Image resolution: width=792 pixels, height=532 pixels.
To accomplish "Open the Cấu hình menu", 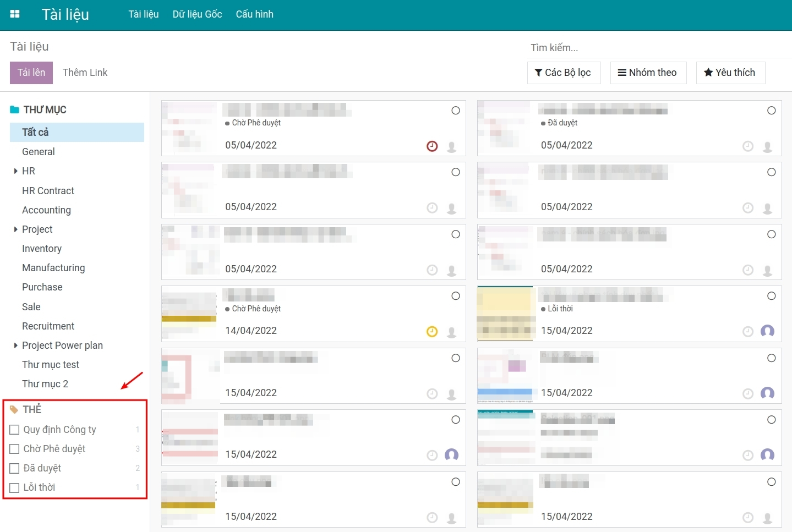I will [254, 14].
